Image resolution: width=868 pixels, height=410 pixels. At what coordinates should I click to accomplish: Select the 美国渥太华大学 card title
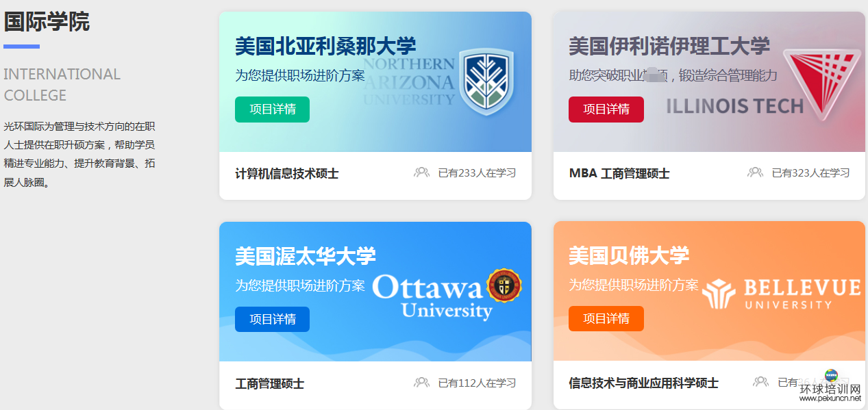pyautogui.click(x=306, y=257)
